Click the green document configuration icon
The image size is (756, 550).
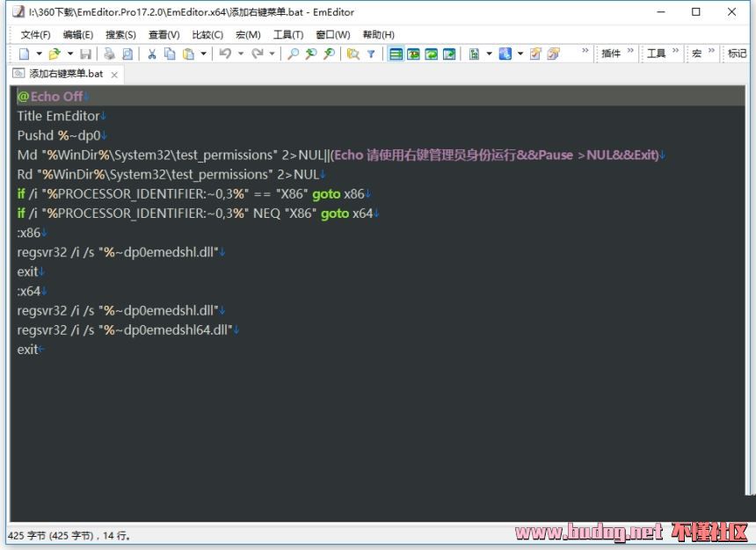coord(475,54)
